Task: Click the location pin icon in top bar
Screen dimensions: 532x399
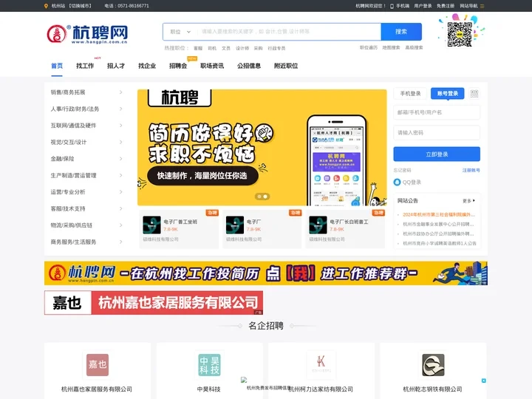Action: pos(46,6)
